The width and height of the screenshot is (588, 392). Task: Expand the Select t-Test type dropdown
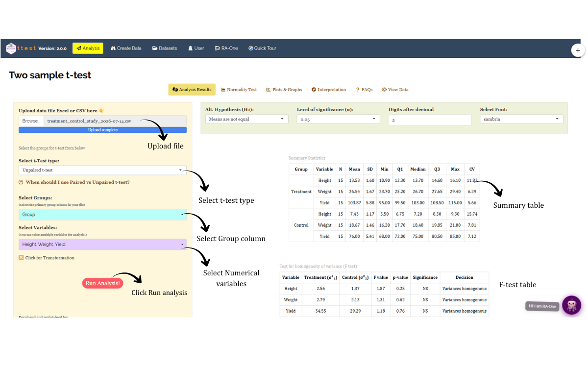pos(102,170)
